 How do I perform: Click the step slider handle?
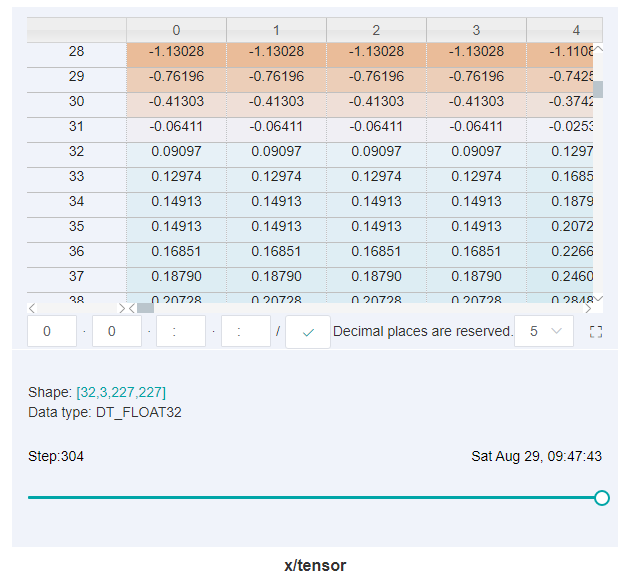click(602, 497)
